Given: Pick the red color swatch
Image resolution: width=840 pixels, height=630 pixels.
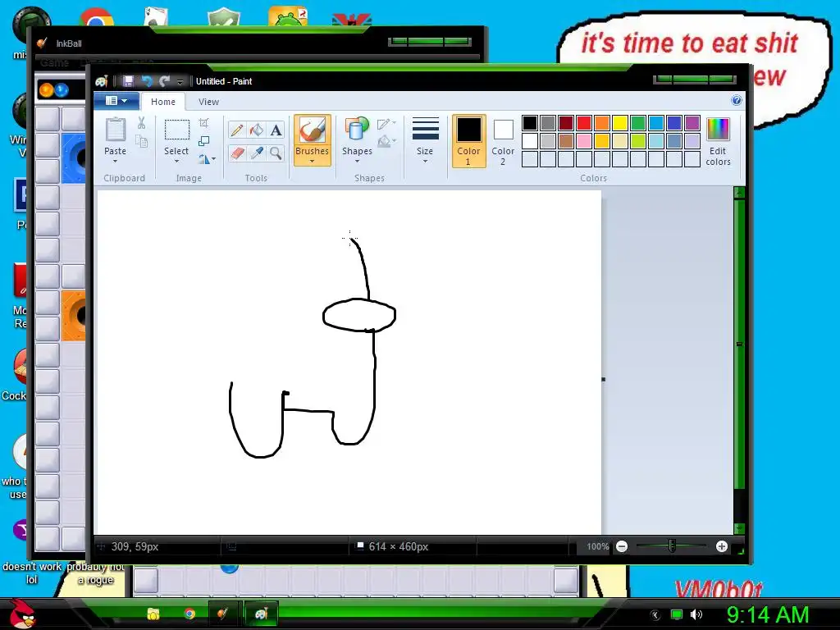Looking at the screenshot, I should tap(584, 123).
